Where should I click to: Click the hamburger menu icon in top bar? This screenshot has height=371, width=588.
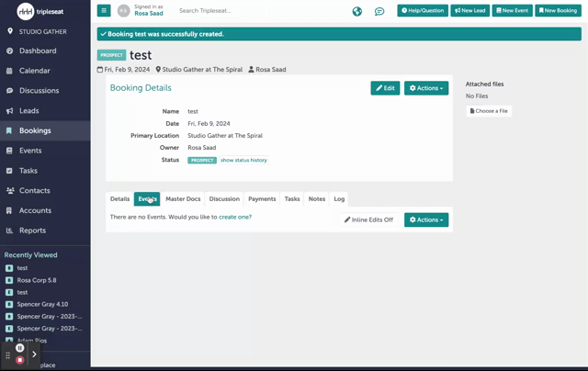[x=104, y=11]
